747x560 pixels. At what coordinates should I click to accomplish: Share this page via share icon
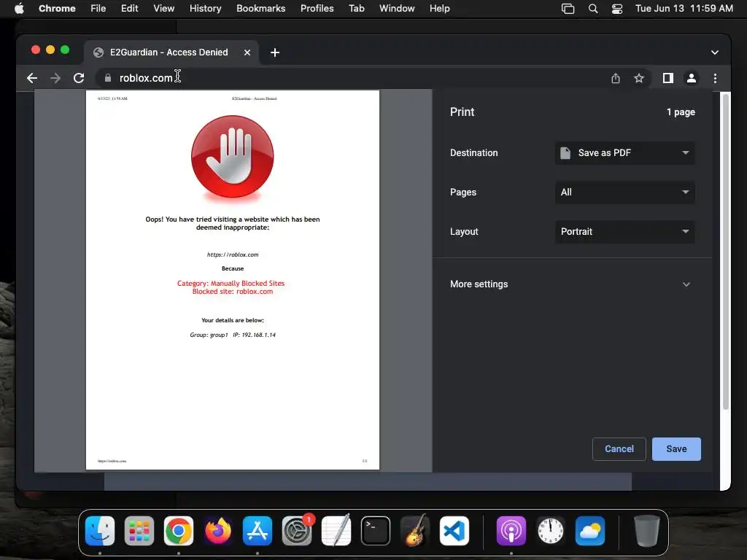click(x=616, y=78)
